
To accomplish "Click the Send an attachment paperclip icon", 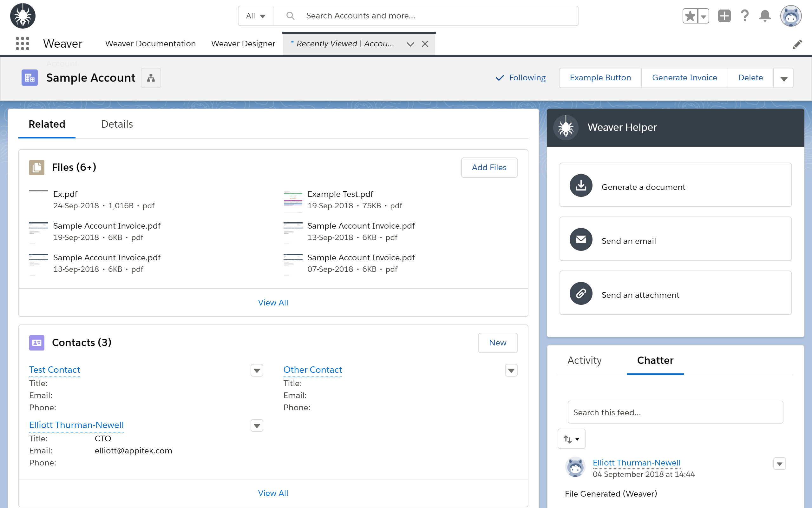I will (x=581, y=293).
